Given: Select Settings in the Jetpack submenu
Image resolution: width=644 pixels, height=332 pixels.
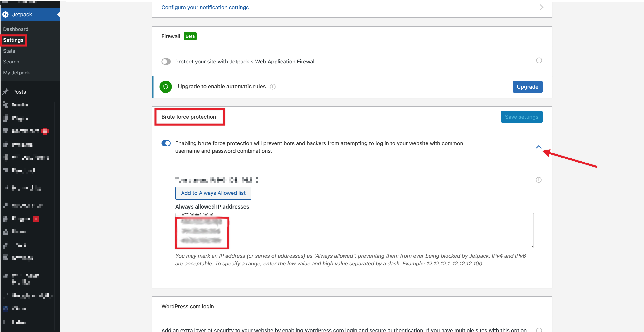Looking at the screenshot, I should (13, 40).
